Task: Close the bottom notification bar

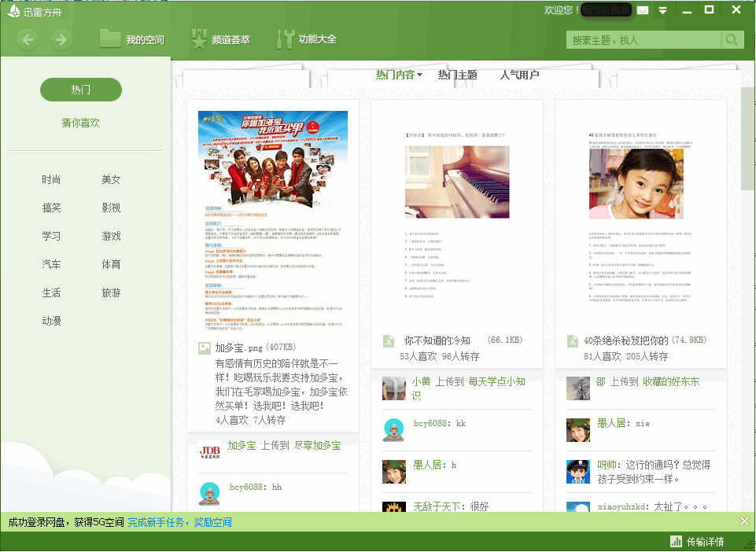Action: 744,521
